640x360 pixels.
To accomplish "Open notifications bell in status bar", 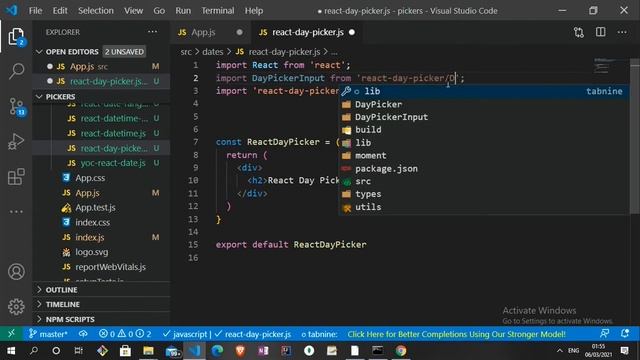I will point(625,333).
